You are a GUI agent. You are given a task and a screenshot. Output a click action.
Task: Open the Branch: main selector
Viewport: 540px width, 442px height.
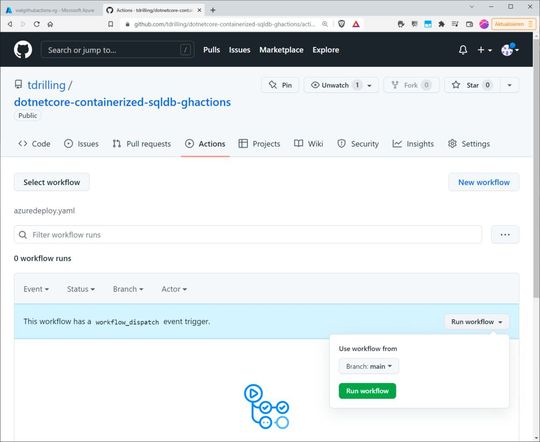pos(369,366)
